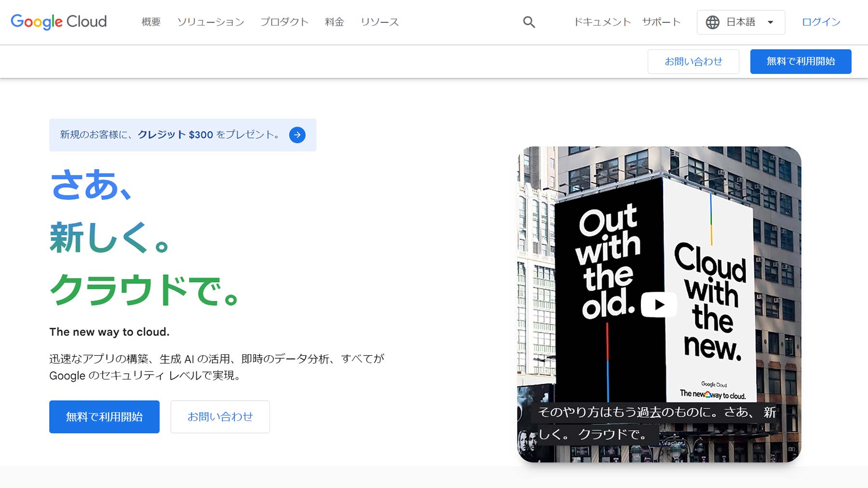This screenshot has height=488, width=868.
Task: Expand the 日本語 language dropdown arrow
Action: pos(771,22)
